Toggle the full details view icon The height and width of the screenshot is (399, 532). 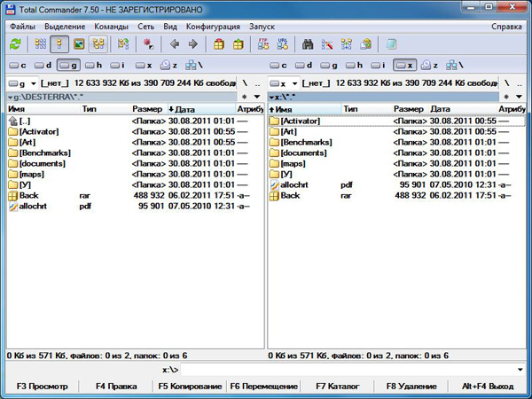pyautogui.click(x=59, y=44)
